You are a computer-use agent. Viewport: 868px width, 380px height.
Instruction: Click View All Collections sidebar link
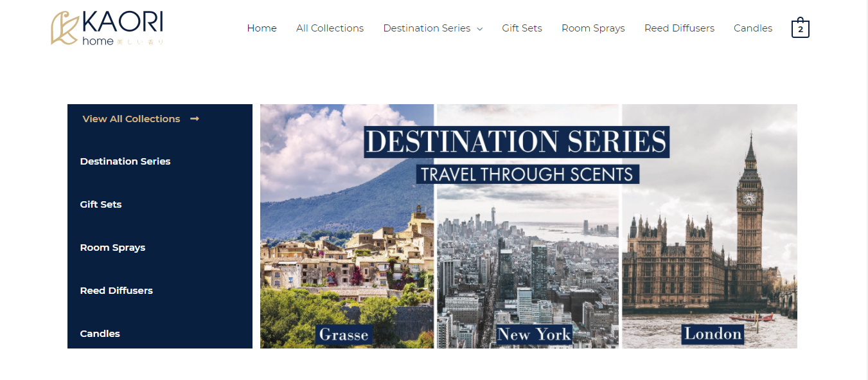pos(131,119)
